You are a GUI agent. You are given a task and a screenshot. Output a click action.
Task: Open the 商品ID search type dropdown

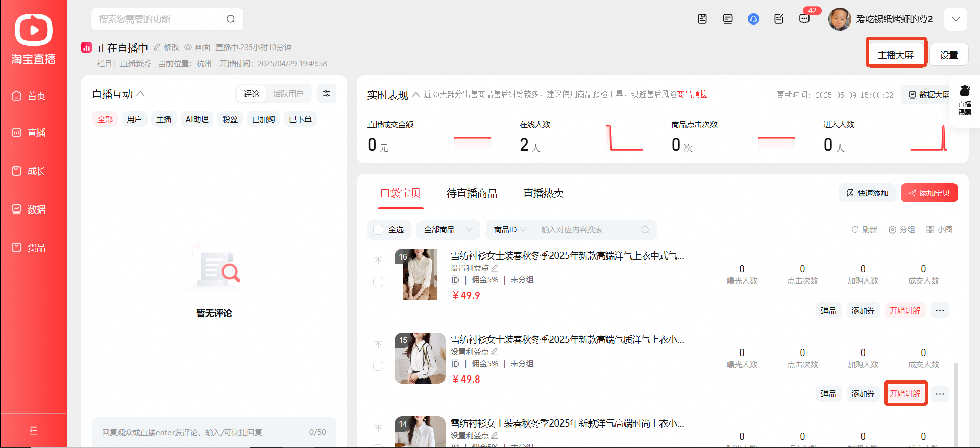click(510, 230)
